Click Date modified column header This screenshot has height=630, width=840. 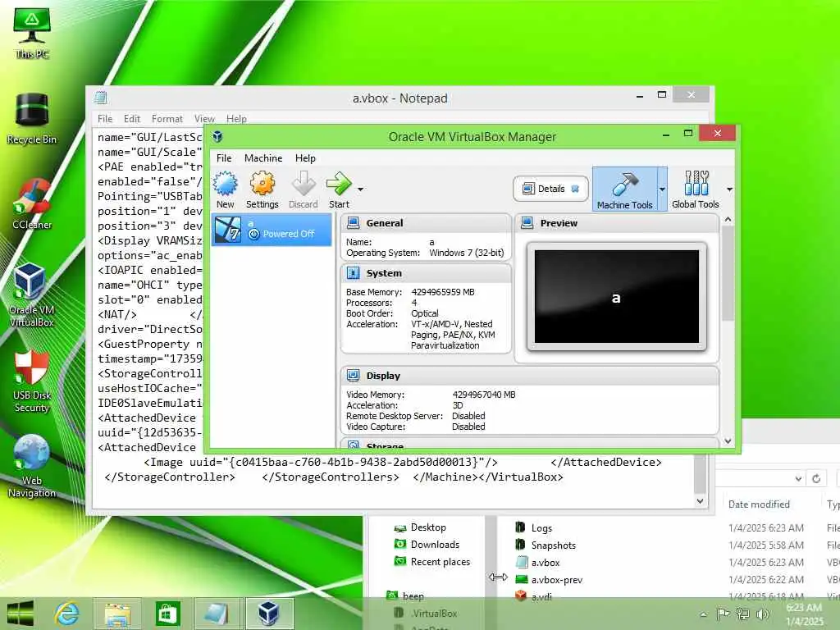tap(759, 504)
